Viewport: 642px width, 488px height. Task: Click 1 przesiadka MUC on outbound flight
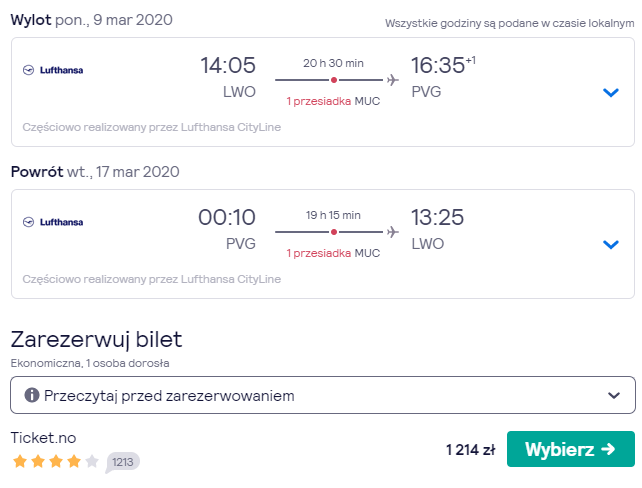[x=333, y=101]
